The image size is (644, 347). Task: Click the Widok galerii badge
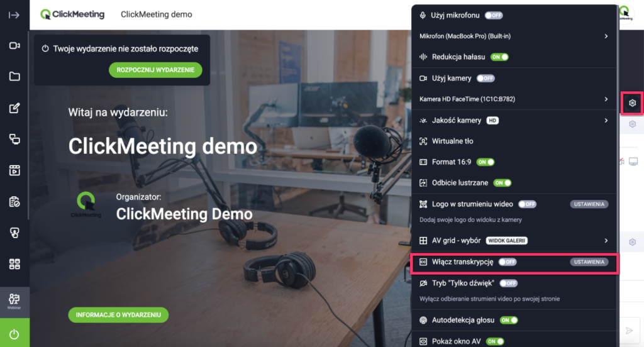507,241
